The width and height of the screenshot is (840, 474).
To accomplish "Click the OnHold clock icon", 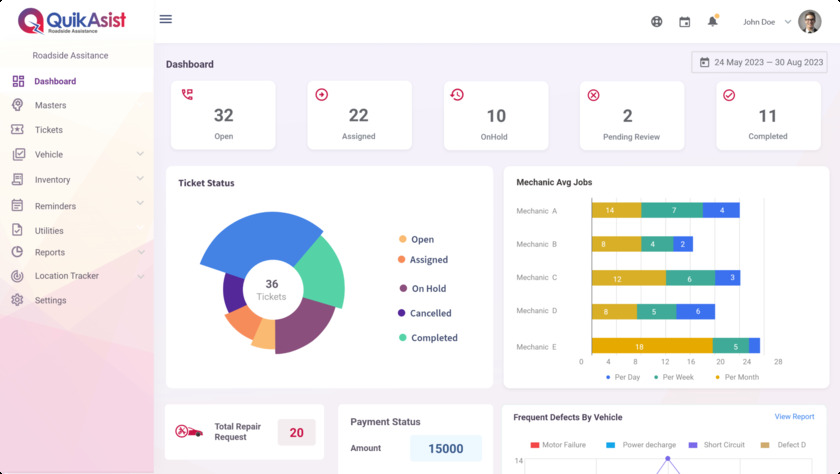I will (457, 95).
